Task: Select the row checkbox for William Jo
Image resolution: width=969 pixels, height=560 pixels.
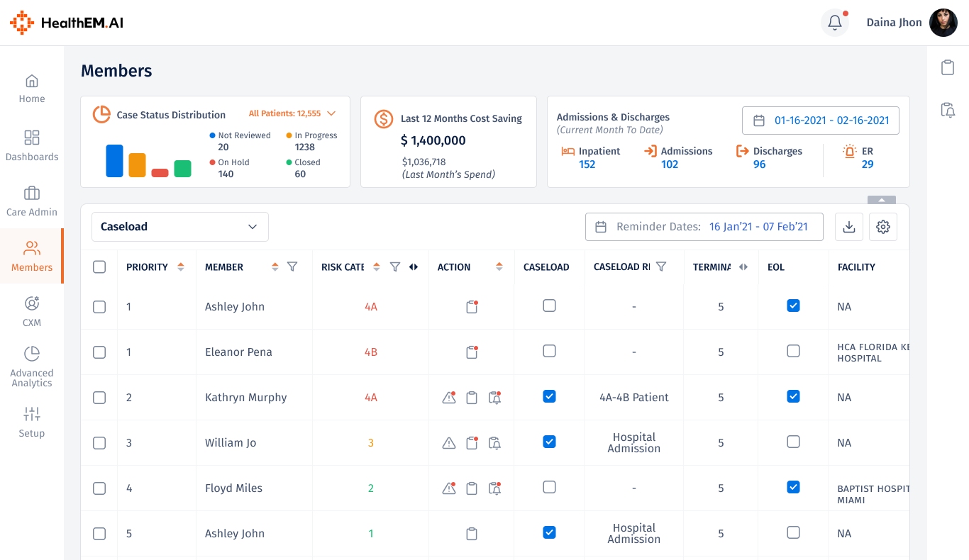Action: [99, 443]
